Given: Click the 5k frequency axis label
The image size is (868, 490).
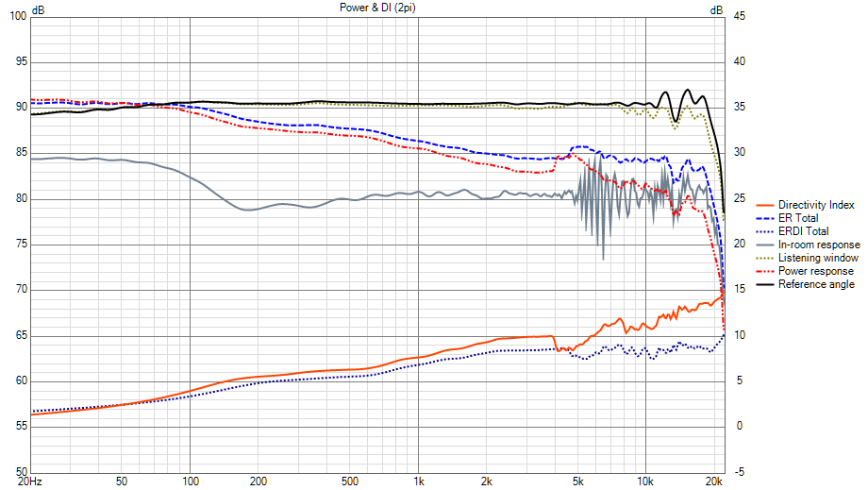Looking at the screenshot, I should point(577,482).
